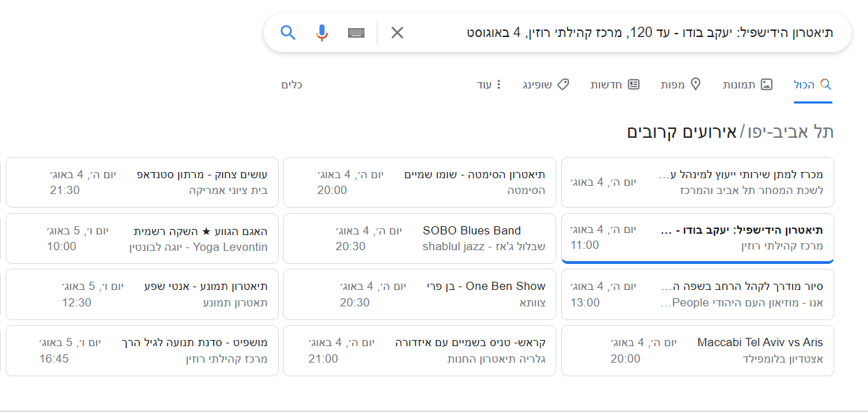Open the One Ben Show event

[x=420, y=295]
